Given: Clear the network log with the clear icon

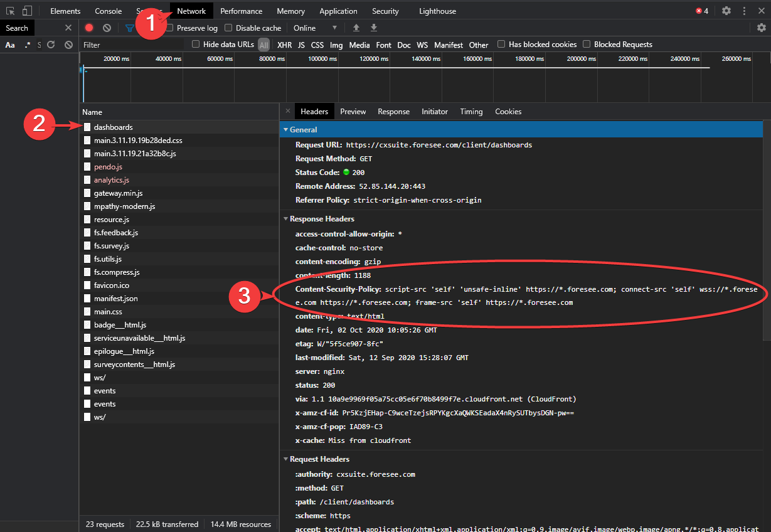Looking at the screenshot, I should tap(107, 28).
